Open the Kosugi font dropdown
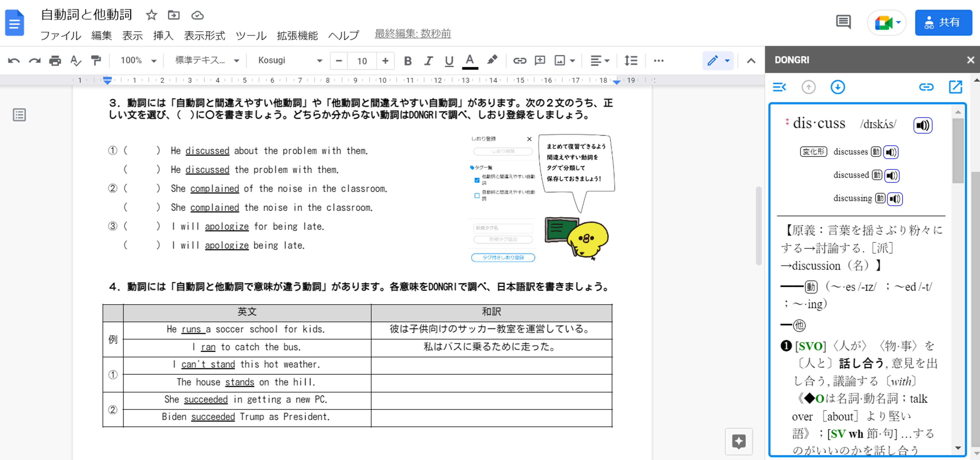The width and height of the screenshot is (980, 460). tap(289, 61)
